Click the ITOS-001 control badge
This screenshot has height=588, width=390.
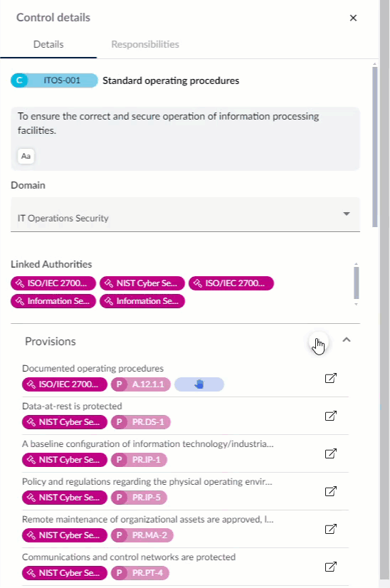pyautogui.click(x=54, y=80)
